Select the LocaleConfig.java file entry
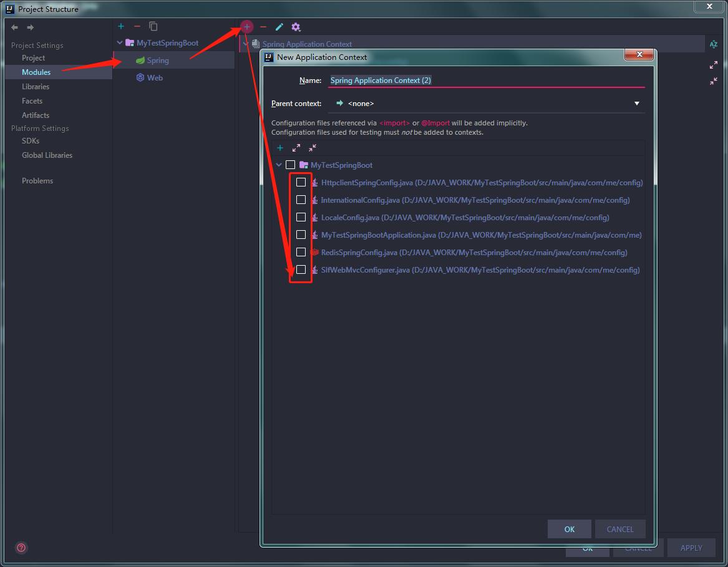 465,218
